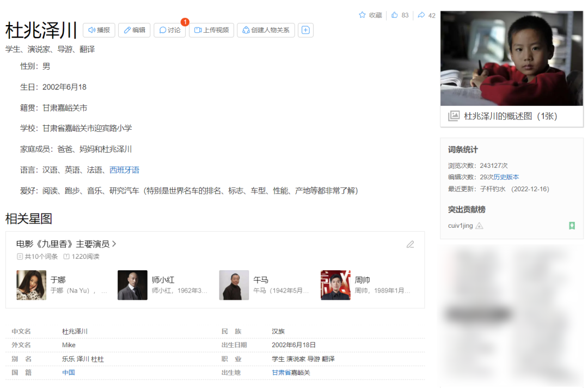Click the 上传视频 upload video button
This screenshot has height=388, width=588.
click(x=211, y=30)
